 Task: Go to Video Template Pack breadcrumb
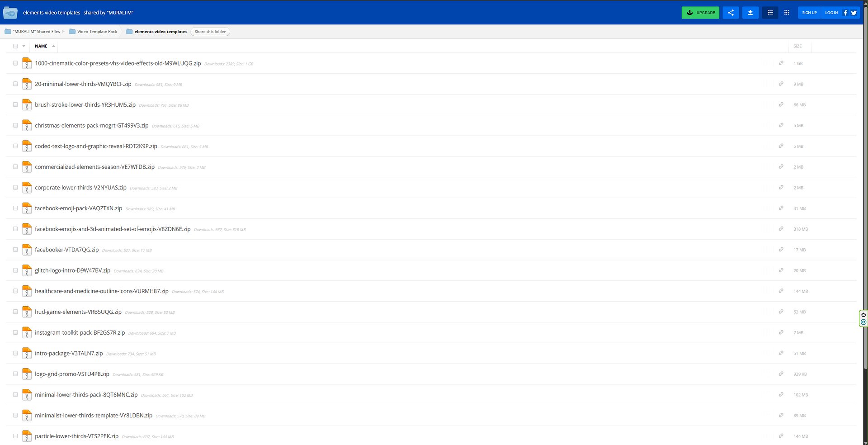(x=97, y=32)
